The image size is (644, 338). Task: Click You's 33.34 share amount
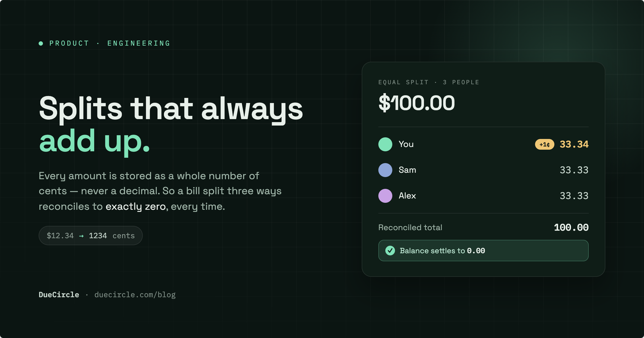(574, 144)
